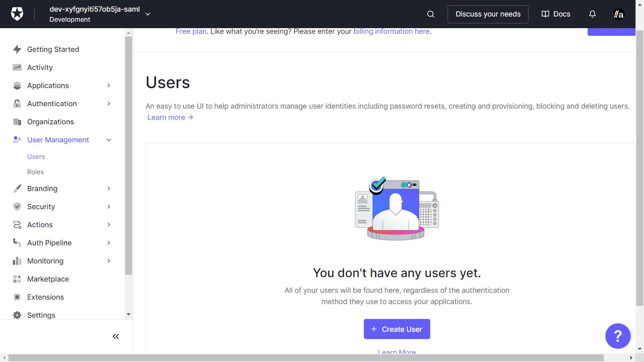Click the Getting Started lightning icon
This screenshot has width=644, height=362.
pos(17,49)
